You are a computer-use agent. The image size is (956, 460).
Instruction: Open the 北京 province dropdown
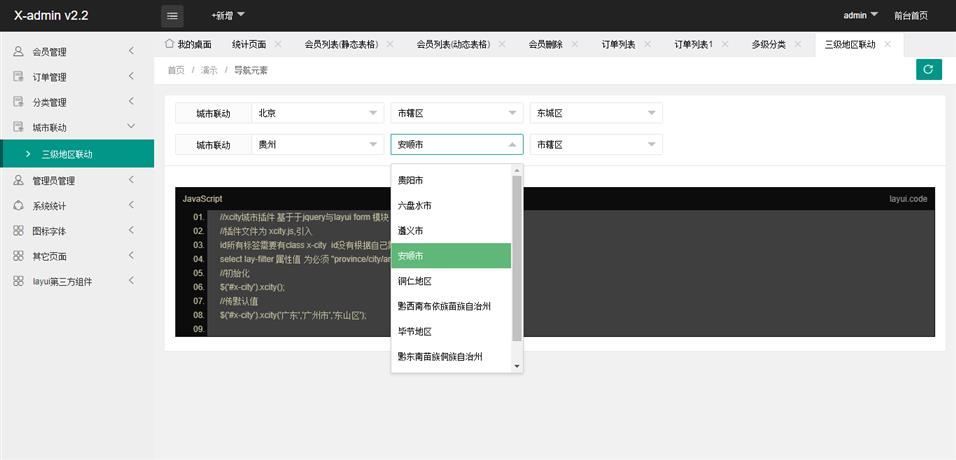(318, 113)
